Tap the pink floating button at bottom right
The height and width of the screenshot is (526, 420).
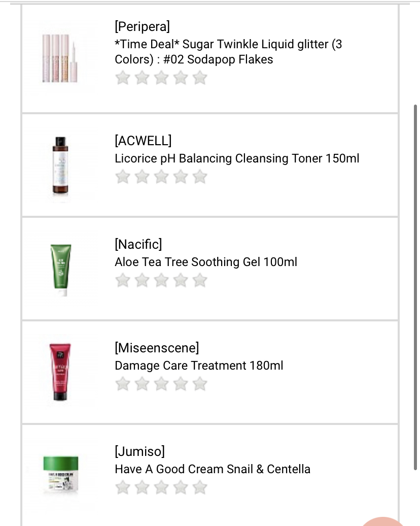386,521
